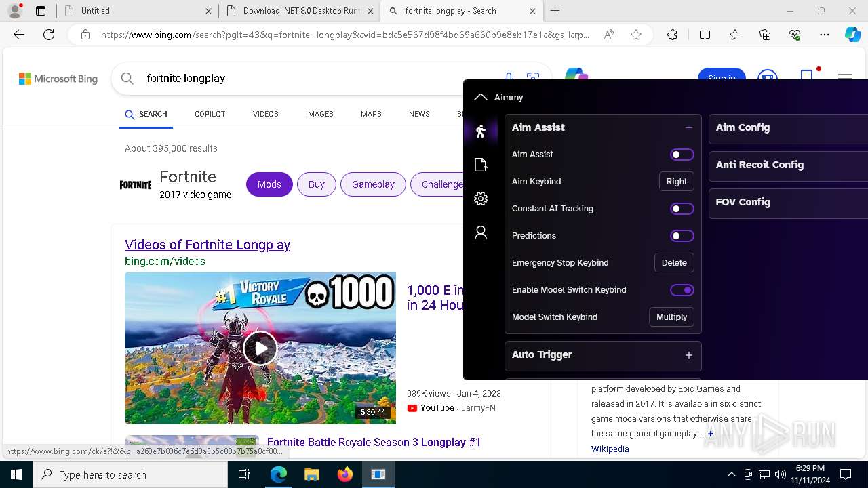Show hidden icons in system tray
868x488 pixels.
coord(731,474)
